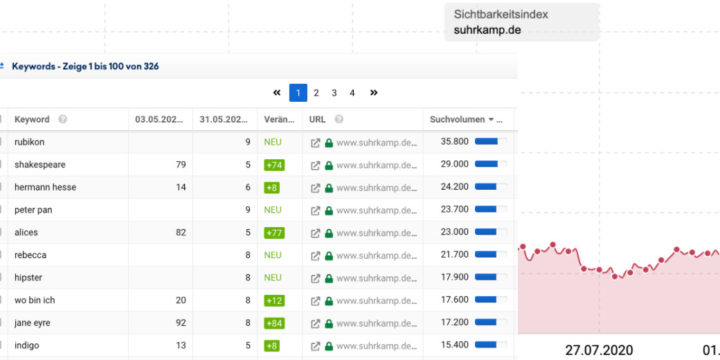Click green lock icon in peter pan row
The height and width of the screenshot is (360, 720).
click(328, 210)
